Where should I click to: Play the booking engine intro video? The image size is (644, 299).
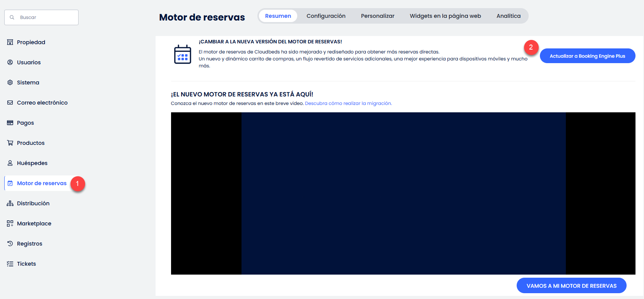tap(403, 193)
